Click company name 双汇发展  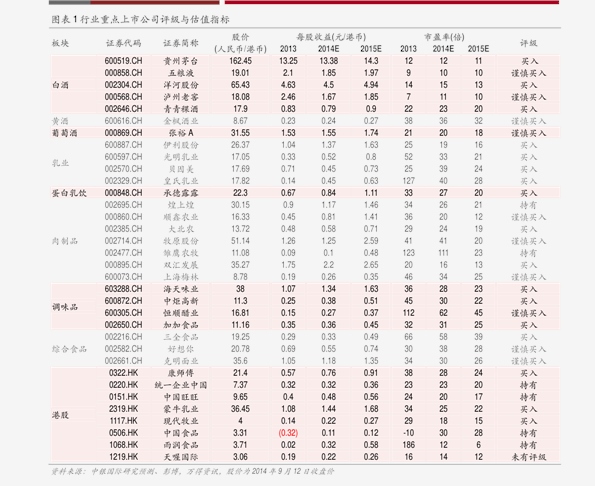[181, 265]
